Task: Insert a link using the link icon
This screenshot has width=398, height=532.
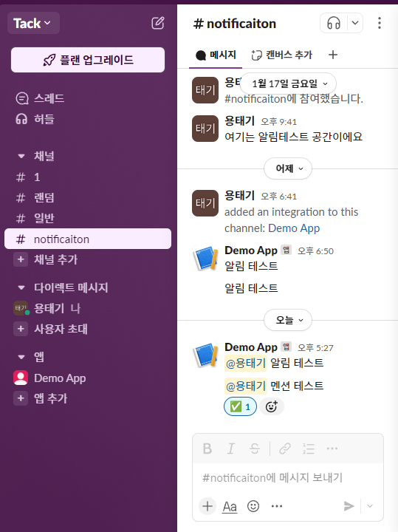Action: (x=285, y=449)
